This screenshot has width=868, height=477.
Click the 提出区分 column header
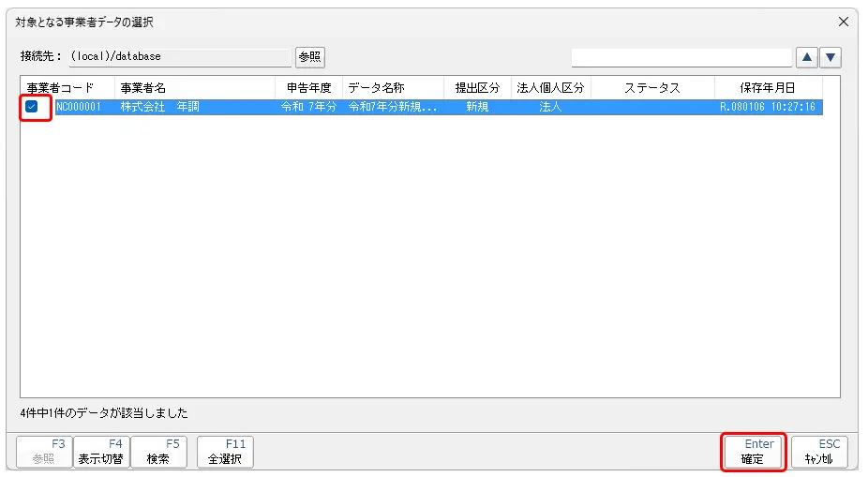coord(477,88)
